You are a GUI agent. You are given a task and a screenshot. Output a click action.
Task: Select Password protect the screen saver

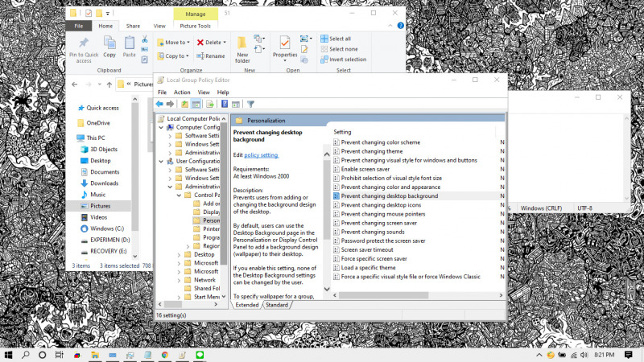383,241
